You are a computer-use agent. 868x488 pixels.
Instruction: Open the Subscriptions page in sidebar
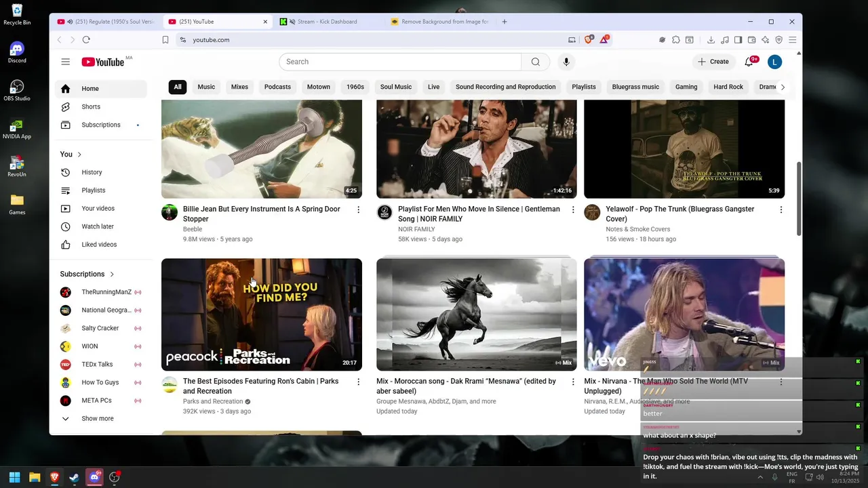click(x=101, y=125)
